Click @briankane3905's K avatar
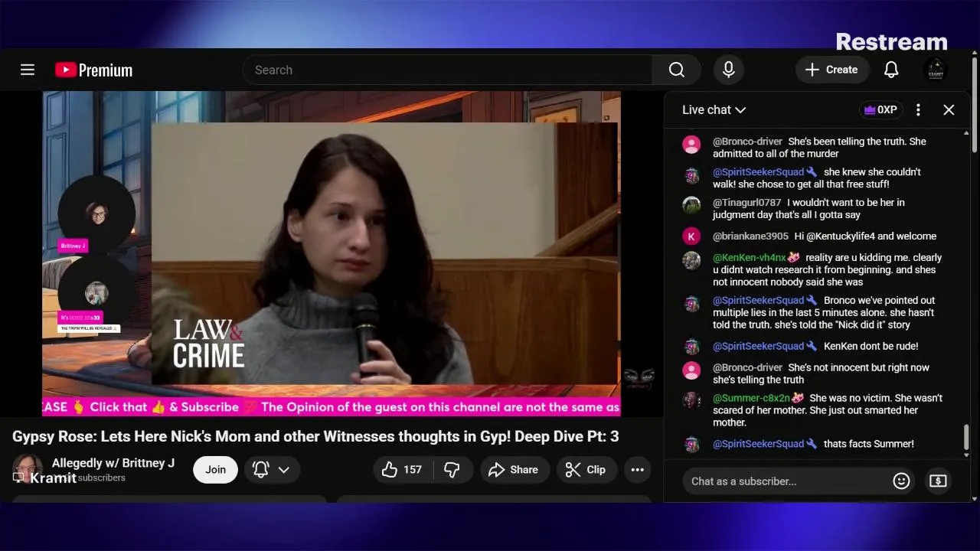This screenshot has width=980, height=551. [x=691, y=236]
